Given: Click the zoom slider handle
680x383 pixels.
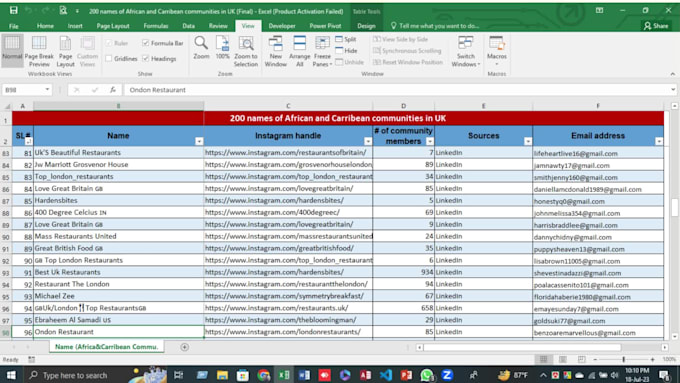Looking at the screenshot, I should (x=624, y=359).
